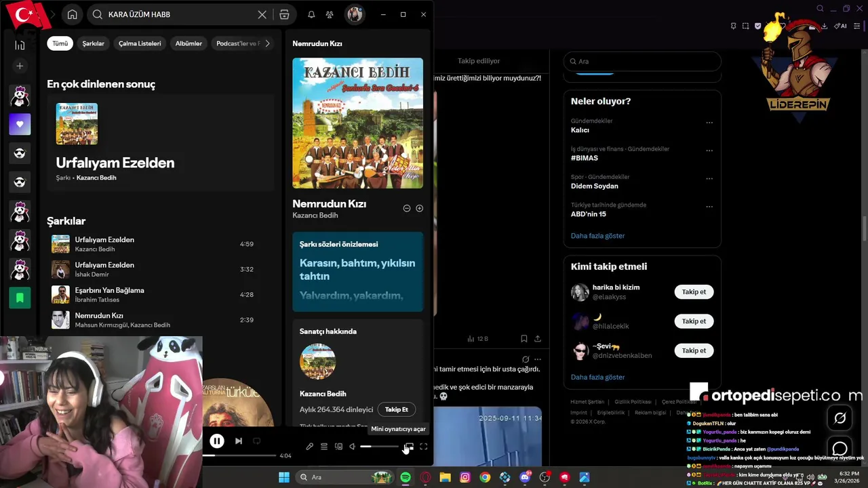Open Nemrudun Kızı title in Now Playing panel
Viewport: 868px width, 488px height.
pos(329,203)
